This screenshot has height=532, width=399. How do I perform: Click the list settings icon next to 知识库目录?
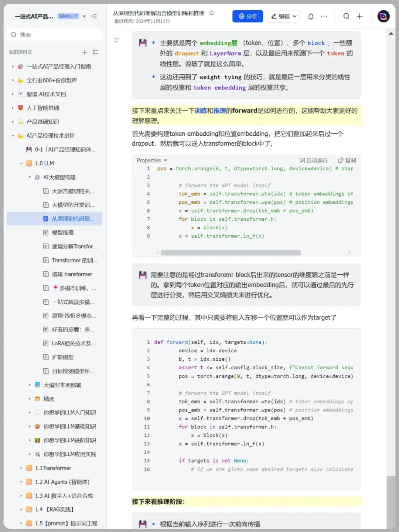[x=96, y=52]
